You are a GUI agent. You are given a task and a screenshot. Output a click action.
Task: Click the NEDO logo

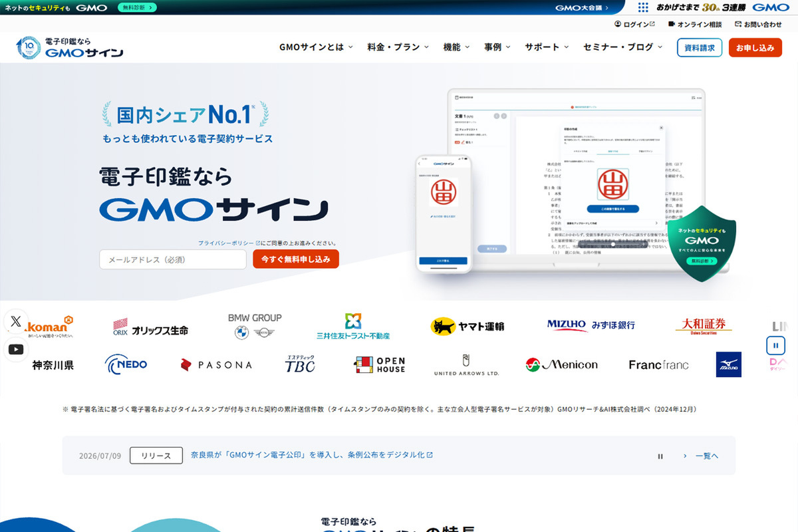126,364
